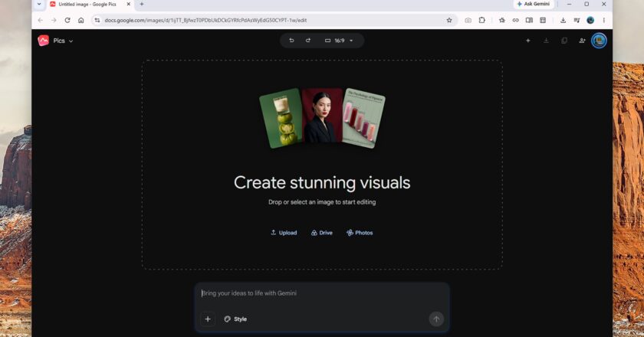Click the Google Pics logo icon

(x=43, y=41)
